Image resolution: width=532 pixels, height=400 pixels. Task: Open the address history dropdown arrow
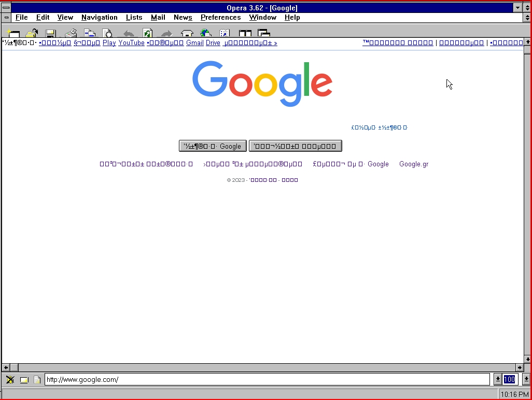(497, 379)
